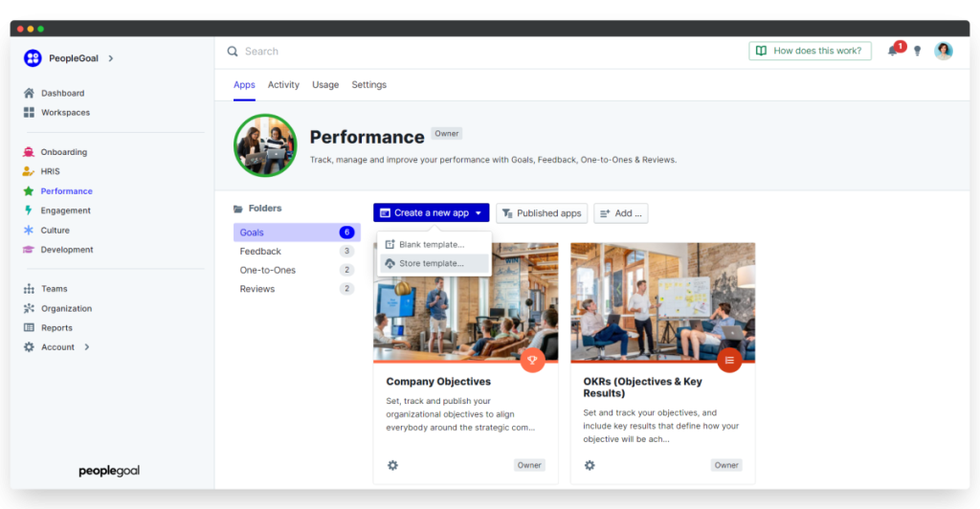This screenshot has width=980, height=509.
Task: Click the PeopleGoal logo icon
Action: 33,58
